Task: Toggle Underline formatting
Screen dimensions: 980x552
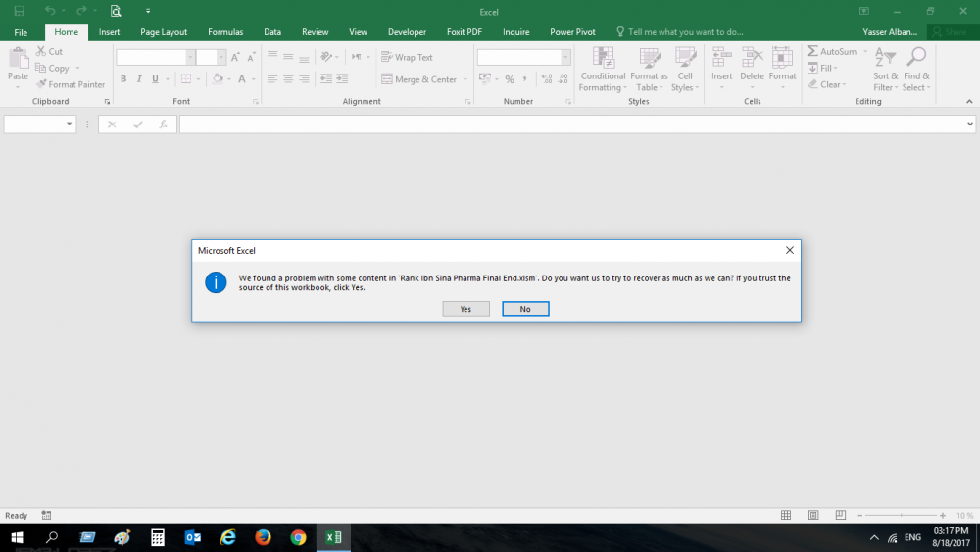Action: click(x=155, y=78)
